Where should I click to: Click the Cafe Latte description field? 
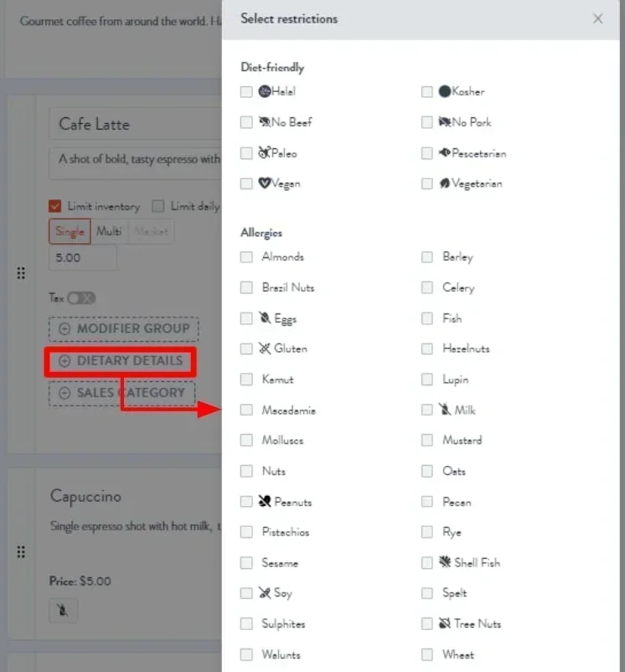[136, 163]
